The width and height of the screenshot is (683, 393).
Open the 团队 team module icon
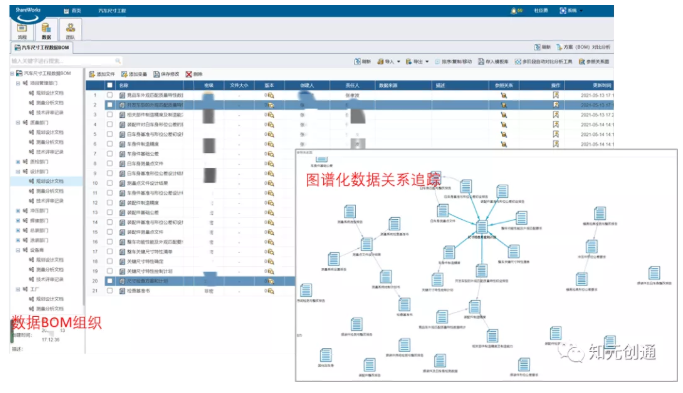coord(70,29)
